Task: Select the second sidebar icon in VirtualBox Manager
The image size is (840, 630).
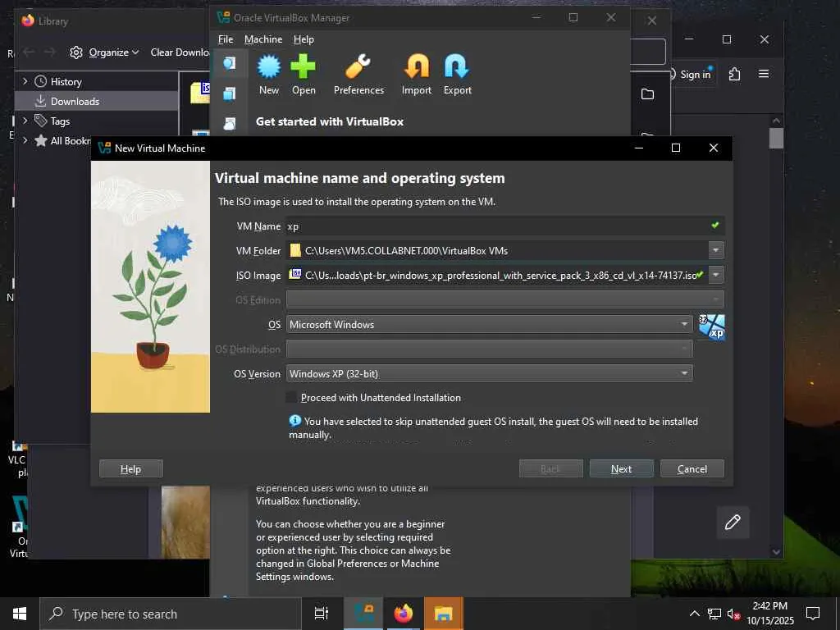Action: coord(230,94)
